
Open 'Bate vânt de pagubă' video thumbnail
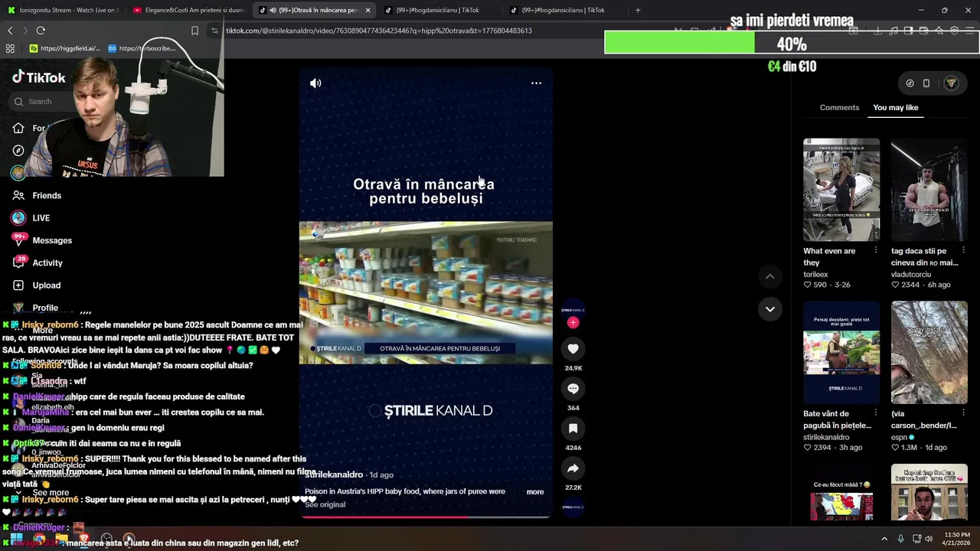pyautogui.click(x=841, y=352)
